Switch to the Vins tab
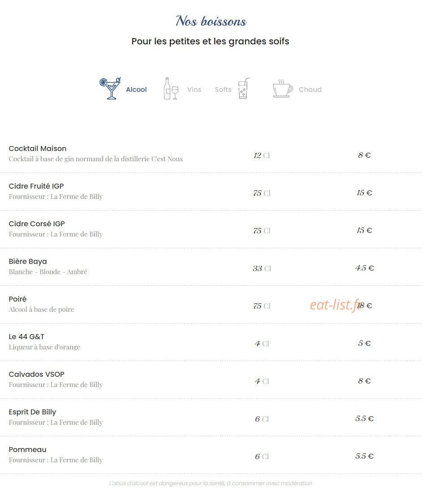The height and width of the screenshot is (504, 428). (194, 90)
